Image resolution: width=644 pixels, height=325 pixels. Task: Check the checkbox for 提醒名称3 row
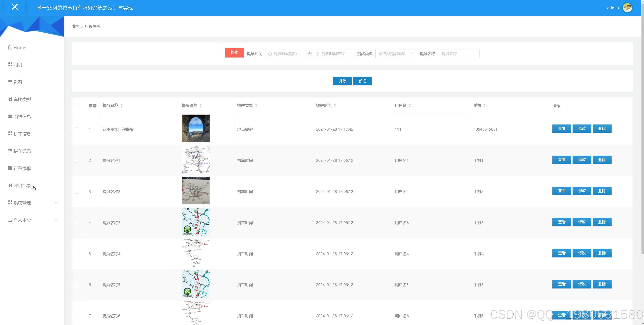click(77, 223)
